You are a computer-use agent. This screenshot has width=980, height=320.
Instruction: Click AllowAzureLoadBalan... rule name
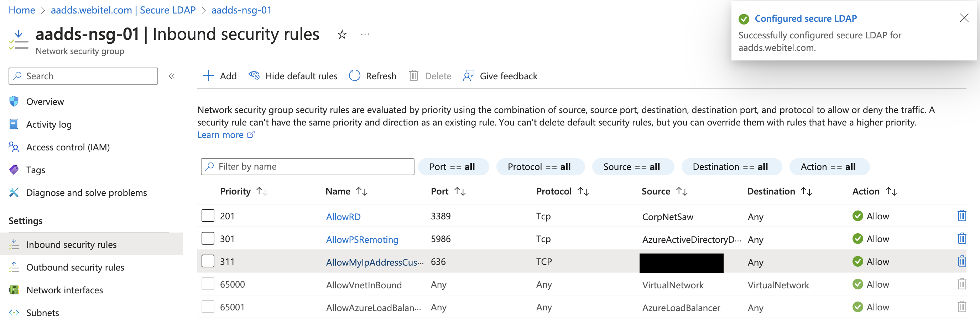click(374, 308)
